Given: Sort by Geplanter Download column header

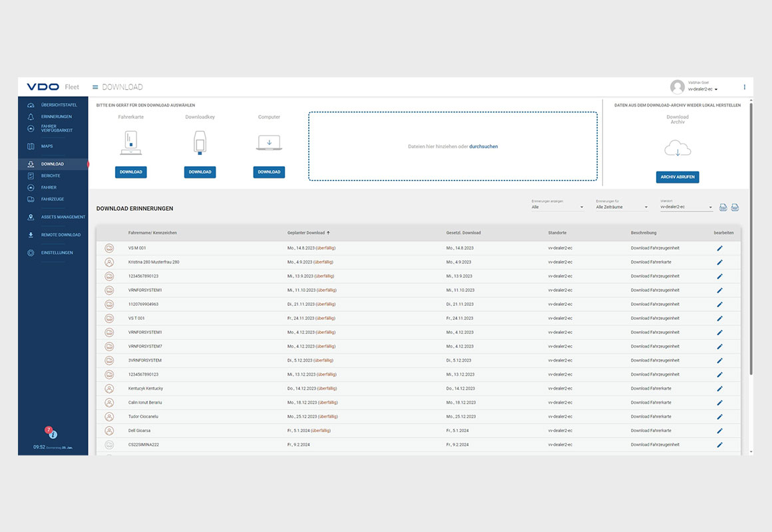Looking at the screenshot, I should point(306,233).
